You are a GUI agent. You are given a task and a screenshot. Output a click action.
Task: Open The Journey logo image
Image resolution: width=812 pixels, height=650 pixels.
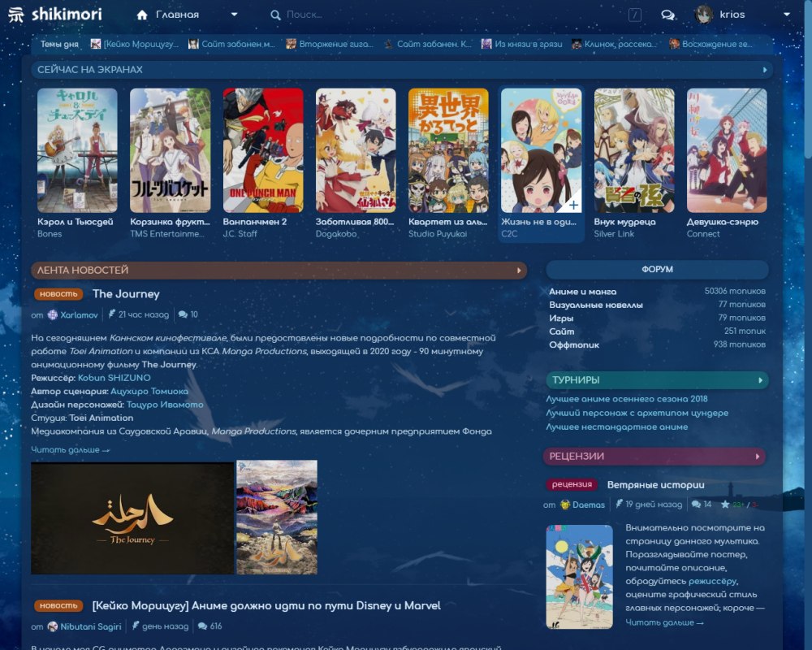pyautogui.click(x=132, y=518)
